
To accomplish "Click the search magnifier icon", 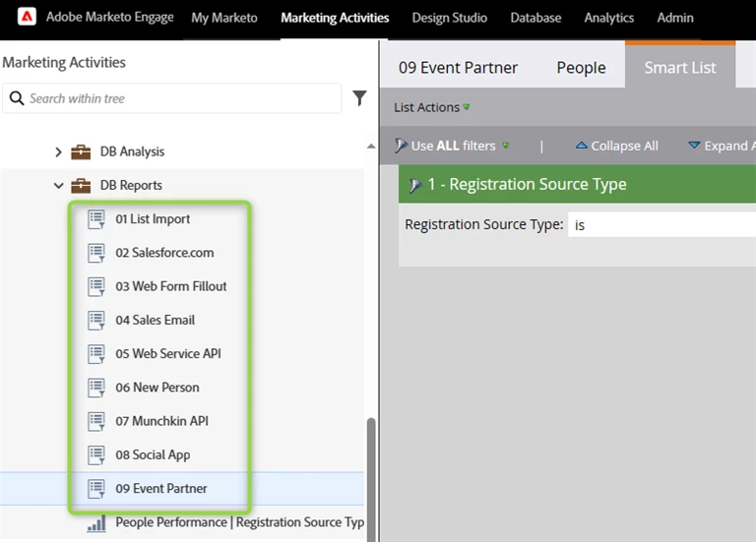I will [17, 98].
